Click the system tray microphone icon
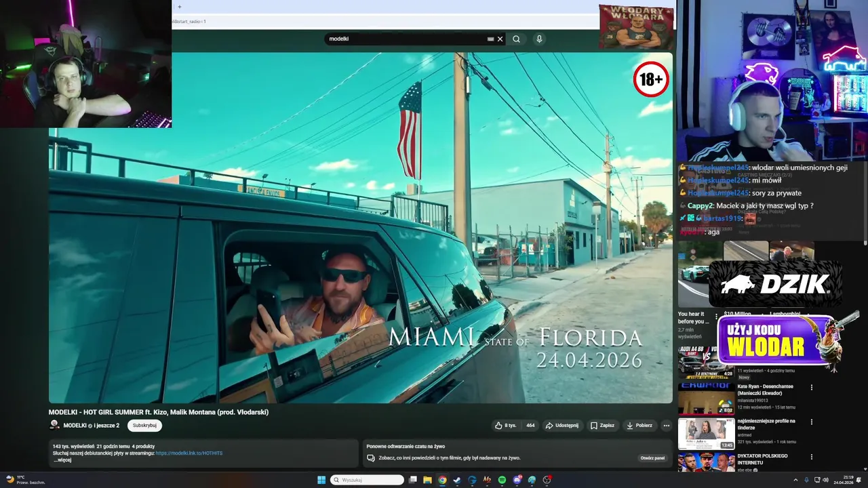Image resolution: width=868 pixels, height=488 pixels. tap(806, 480)
